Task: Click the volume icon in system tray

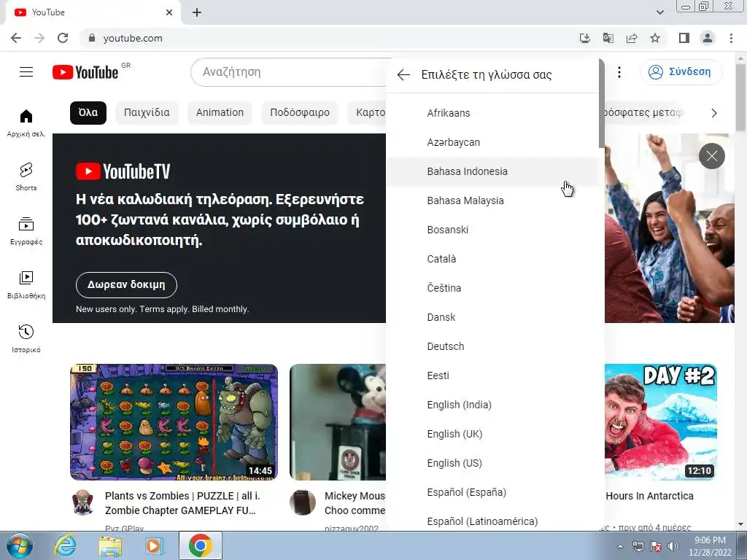Action: 673,546
